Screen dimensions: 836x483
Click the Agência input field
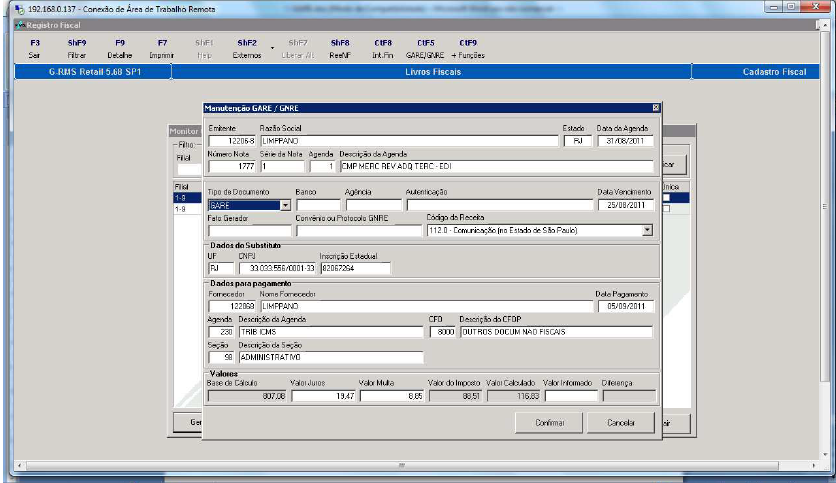tap(373, 205)
